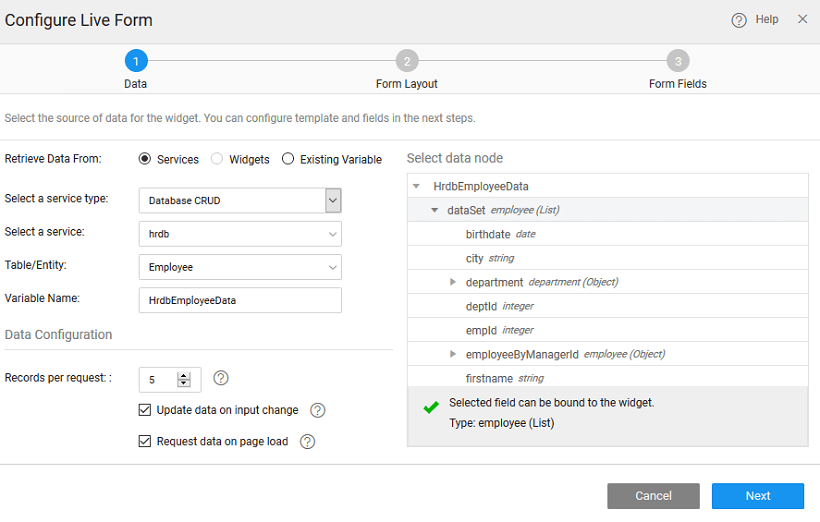Click the Next button
Image resolution: width=820 pixels, height=522 pixels.
(x=757, y=496)
